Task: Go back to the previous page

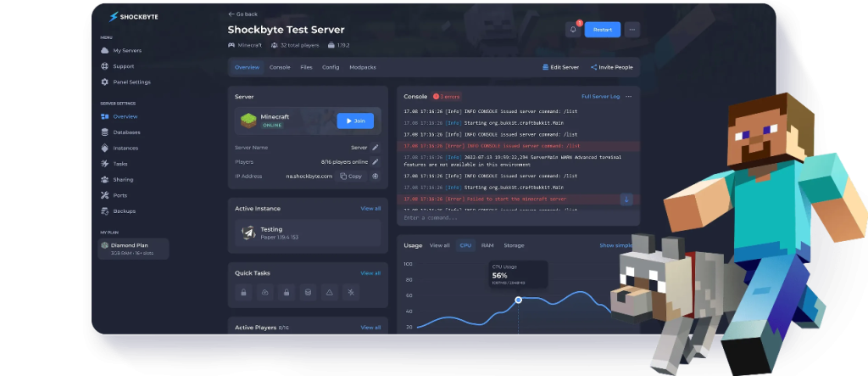Action: coord(242,14)
